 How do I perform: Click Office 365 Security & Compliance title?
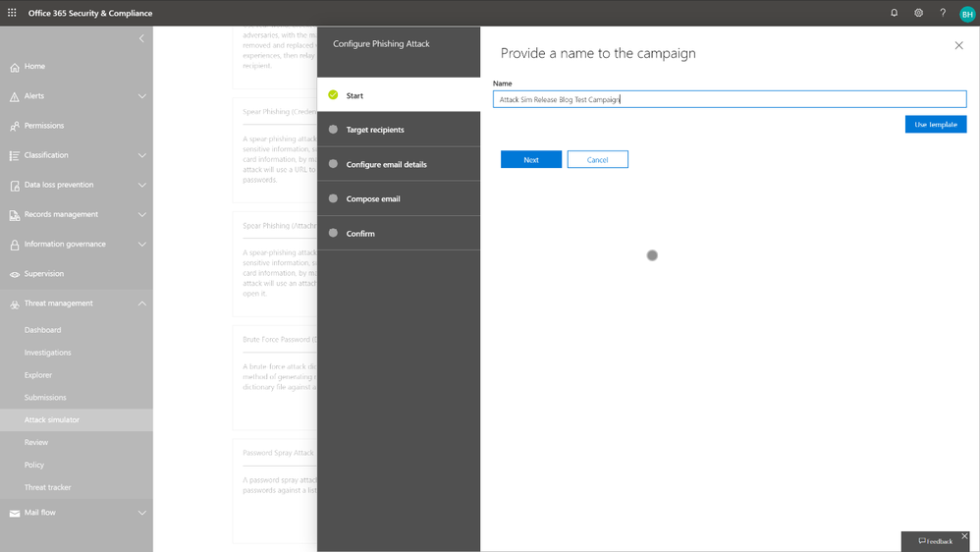90,13
